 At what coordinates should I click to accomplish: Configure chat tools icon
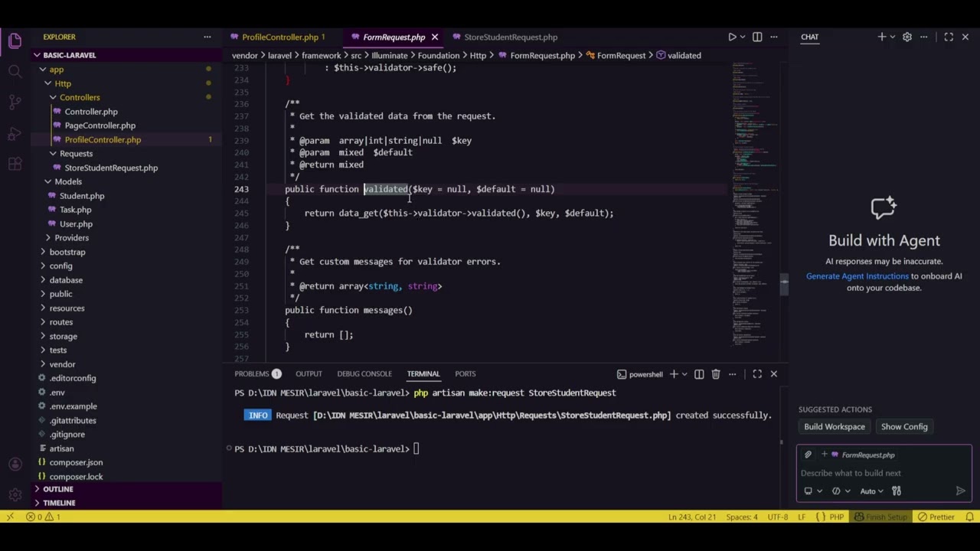(x=897, y=491)
